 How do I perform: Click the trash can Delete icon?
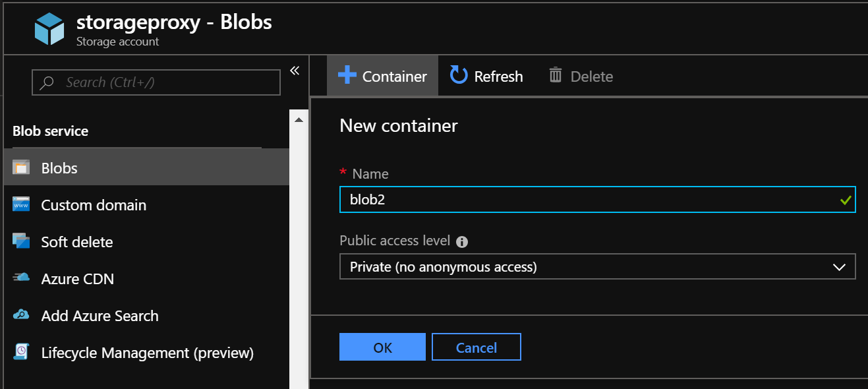556,75
